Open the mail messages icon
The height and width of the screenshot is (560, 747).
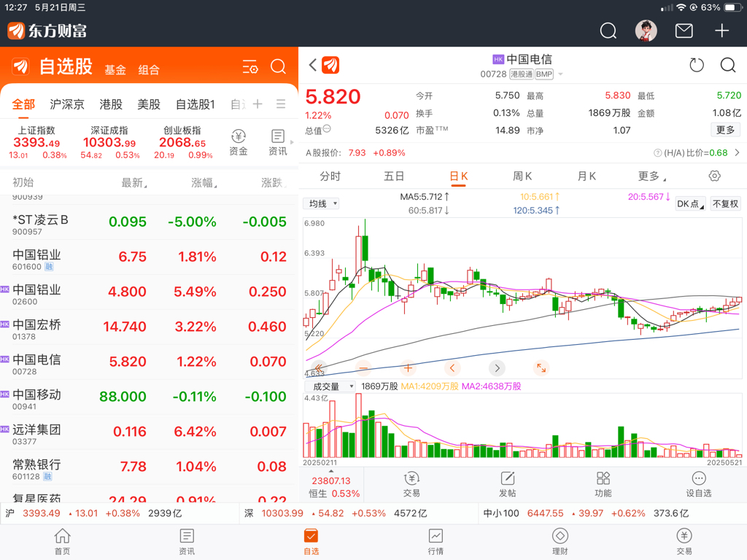coord(684,31)
